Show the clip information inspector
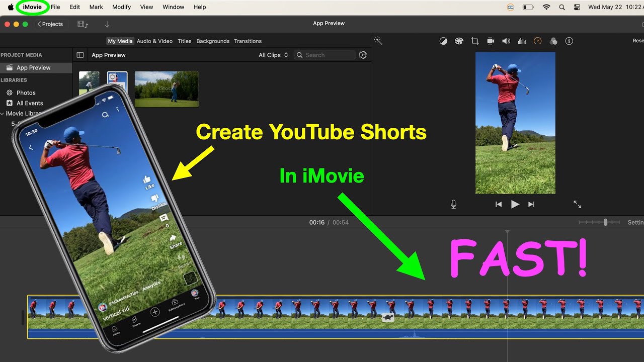 tap(569, 41)
